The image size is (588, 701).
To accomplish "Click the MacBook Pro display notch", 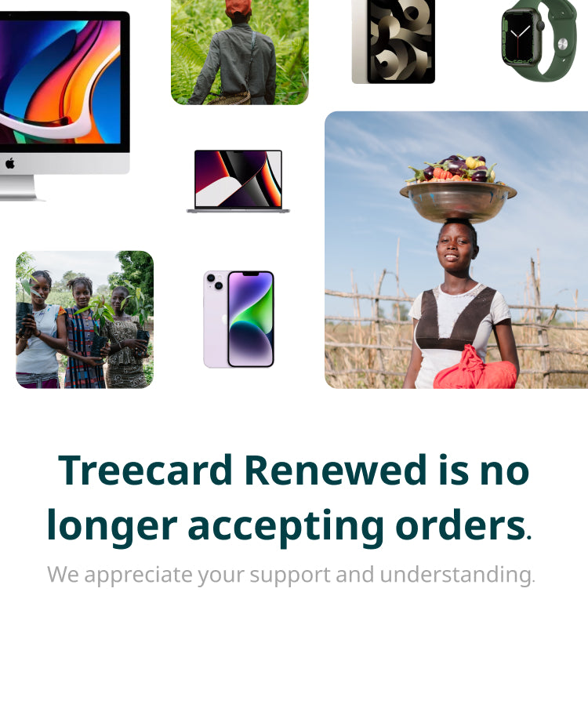I will [238, 152].
